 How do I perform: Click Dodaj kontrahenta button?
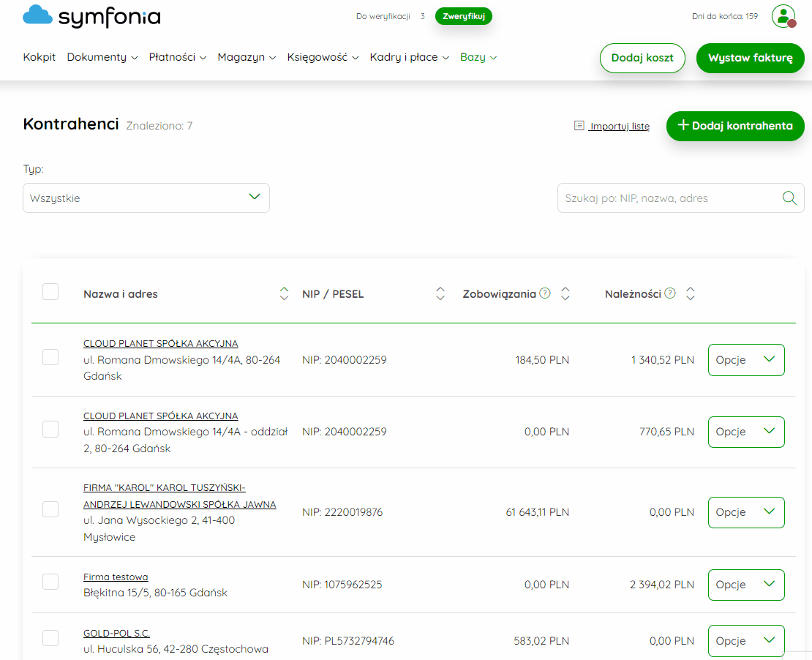[x=735, y=126]
